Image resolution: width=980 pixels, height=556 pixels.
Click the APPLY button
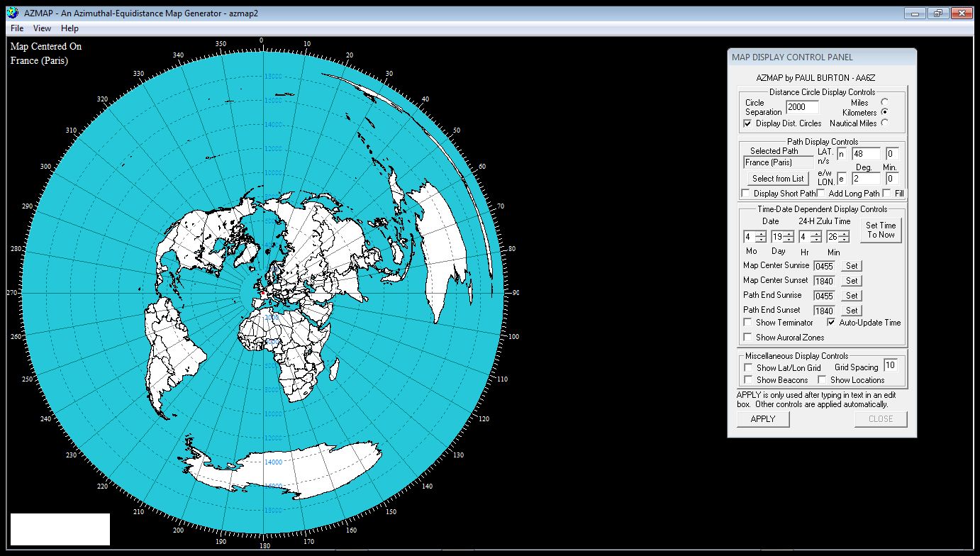pyautogui.click(x=763, y=419)
